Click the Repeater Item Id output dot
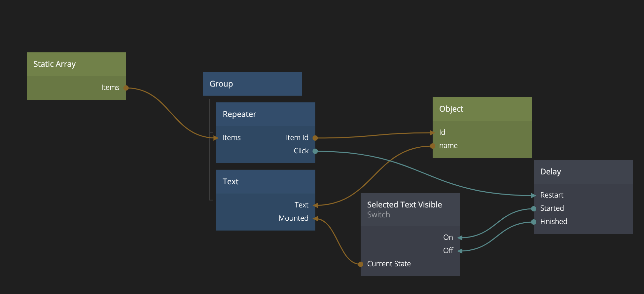Viewport: 644px width, 294px height. (315, 138)
